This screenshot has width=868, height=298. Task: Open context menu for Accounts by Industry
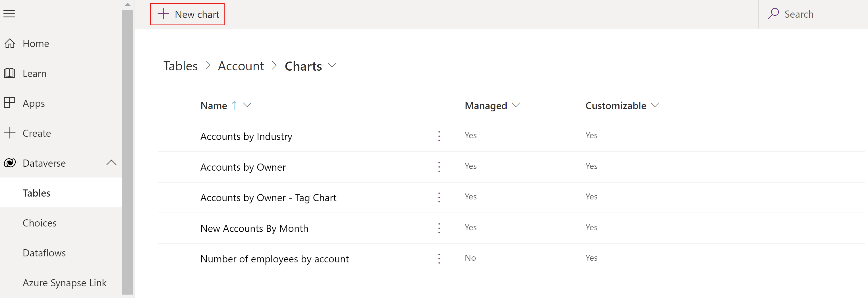tap(439, 136)
